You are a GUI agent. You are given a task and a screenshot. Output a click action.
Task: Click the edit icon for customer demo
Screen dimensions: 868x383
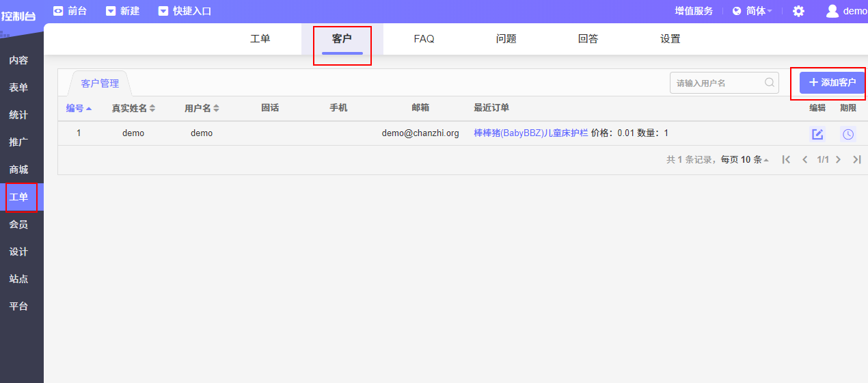817,134
